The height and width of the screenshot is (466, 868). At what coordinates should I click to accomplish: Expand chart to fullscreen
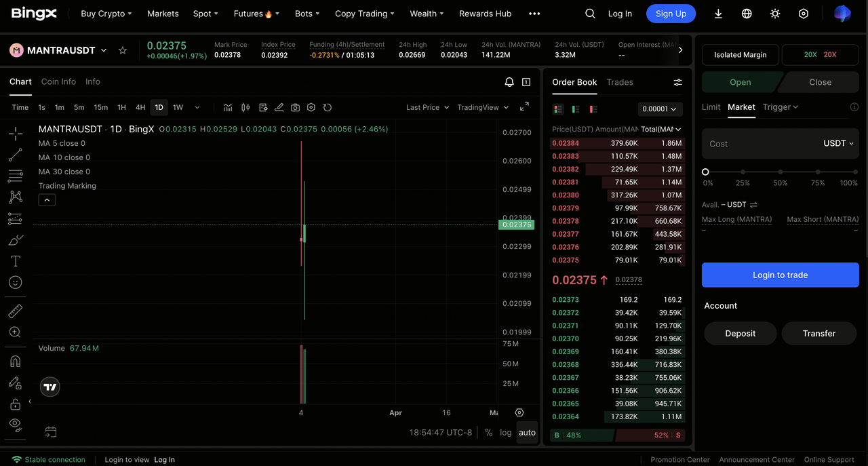pos(524,107)
